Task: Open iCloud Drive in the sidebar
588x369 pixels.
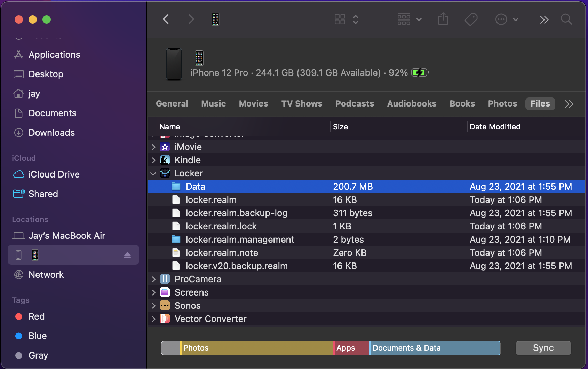Action: 73,174
